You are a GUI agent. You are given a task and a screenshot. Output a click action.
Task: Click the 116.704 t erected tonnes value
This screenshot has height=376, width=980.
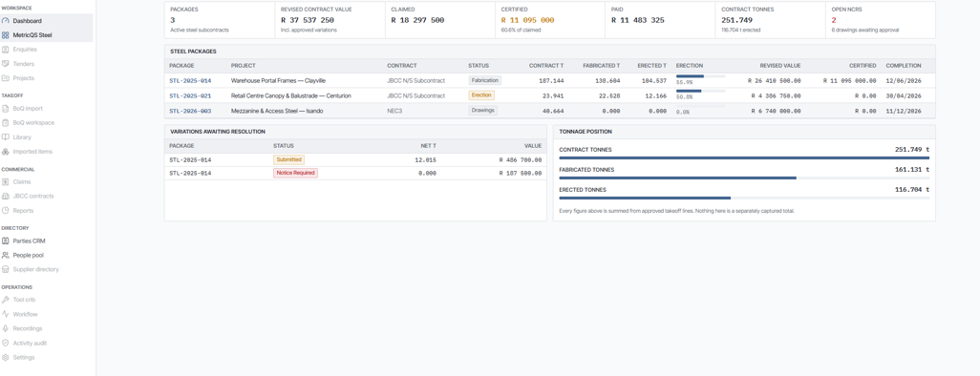[912, 189]
